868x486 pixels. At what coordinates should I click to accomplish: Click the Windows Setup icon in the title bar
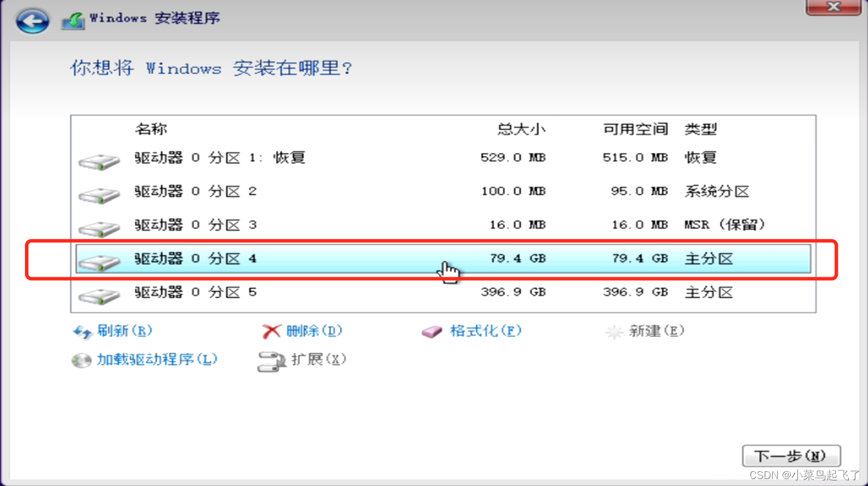[73, 20]
